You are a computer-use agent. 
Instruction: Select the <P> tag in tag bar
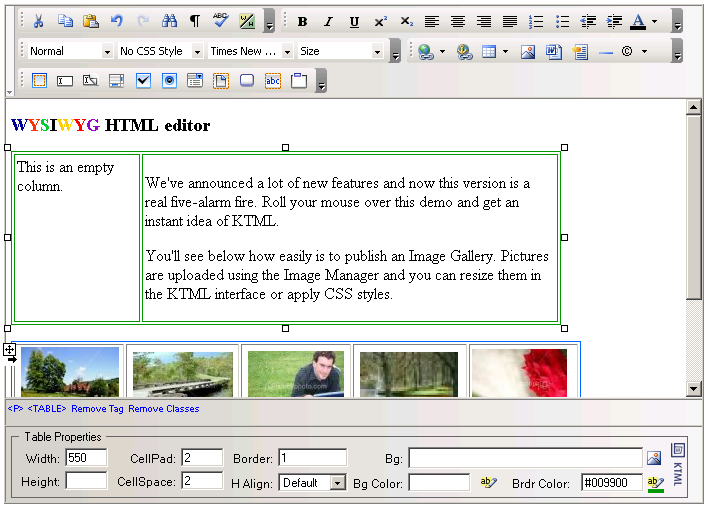pyautogui.click(x=15, y=409)
